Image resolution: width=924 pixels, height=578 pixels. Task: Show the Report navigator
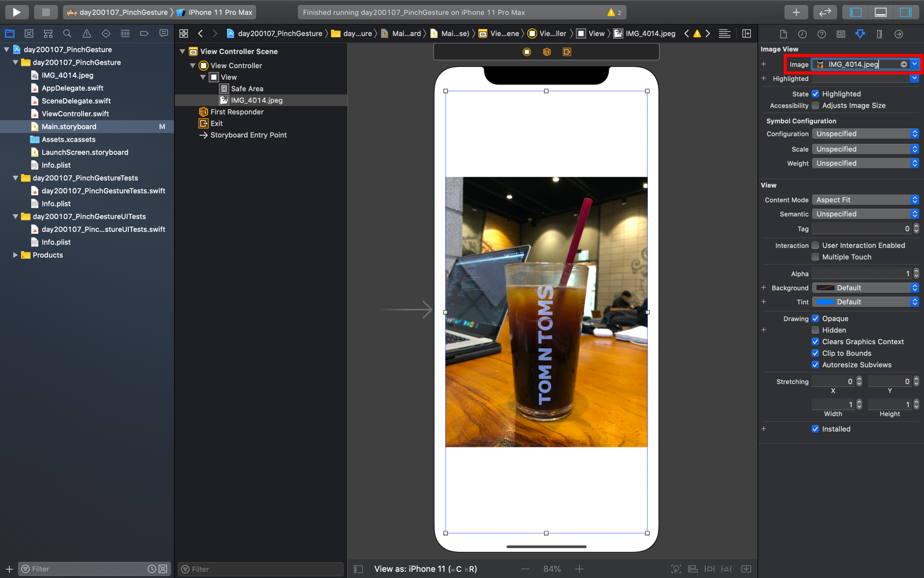pyautogui.click(x=164, y=33)
